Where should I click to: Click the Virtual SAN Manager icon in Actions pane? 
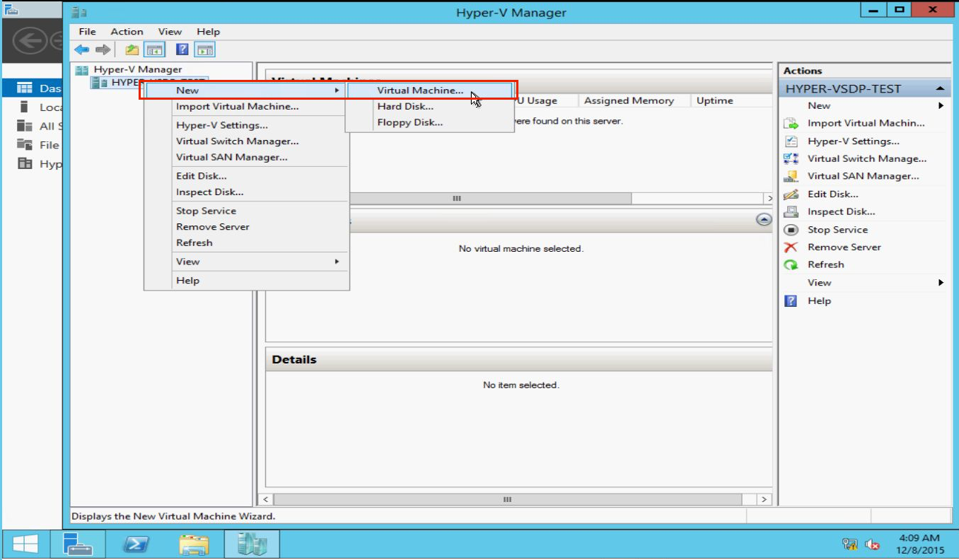tap(791, 176)
